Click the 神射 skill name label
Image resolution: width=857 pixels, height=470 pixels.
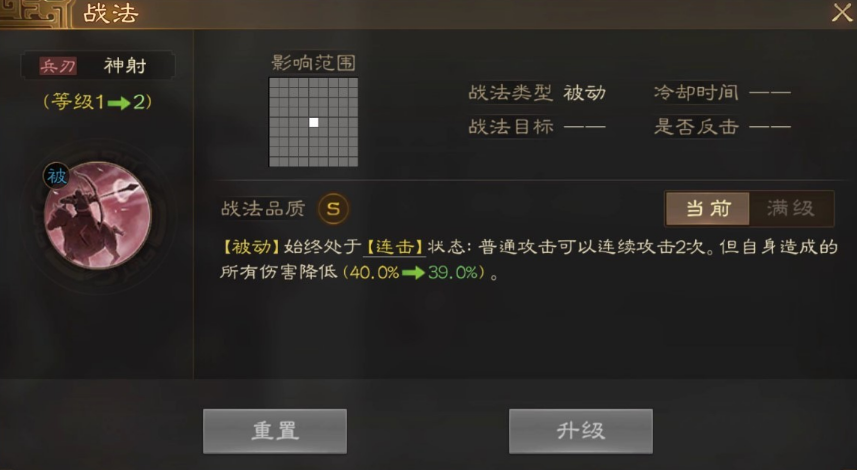click(x=125, y=66)
